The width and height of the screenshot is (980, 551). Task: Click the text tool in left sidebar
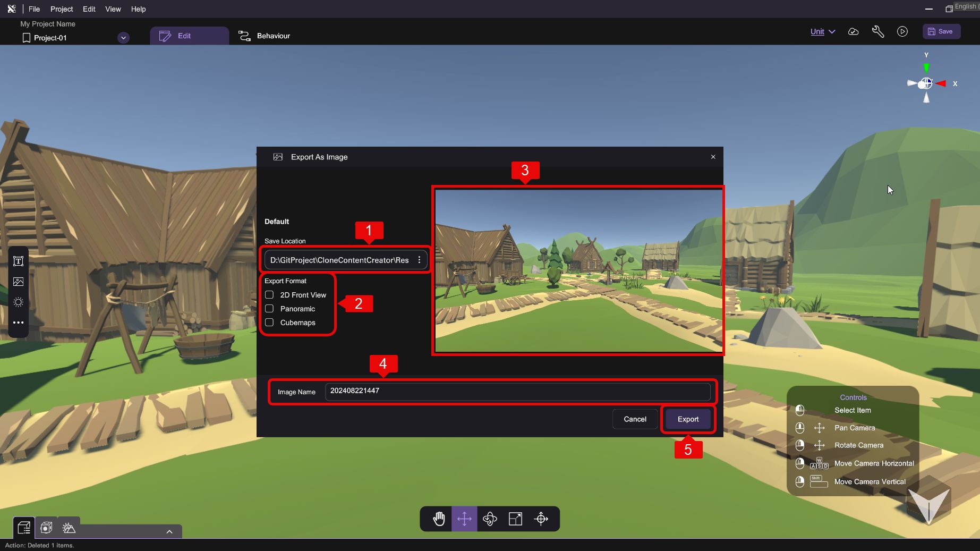18,261
